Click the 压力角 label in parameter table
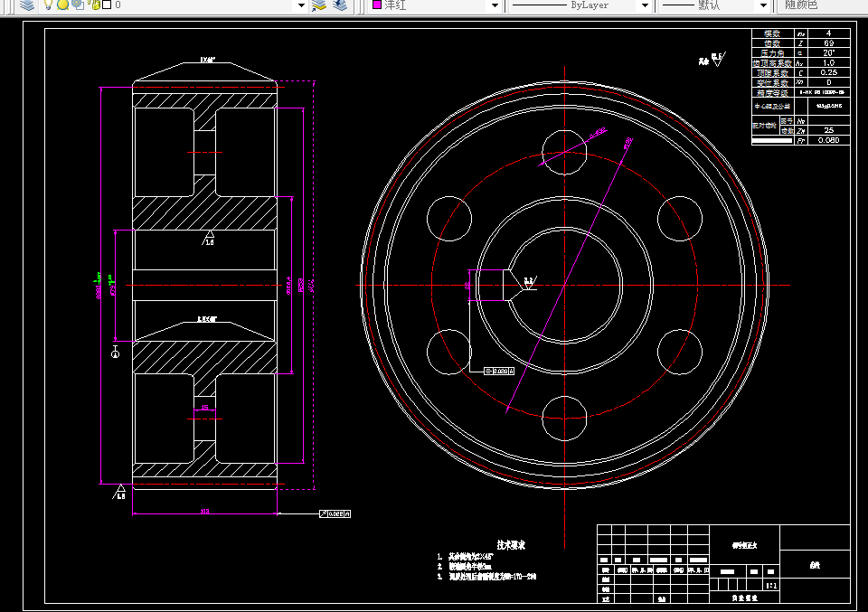Image resolution: width=868 pixels, height=612 pixels. [772, 53]
